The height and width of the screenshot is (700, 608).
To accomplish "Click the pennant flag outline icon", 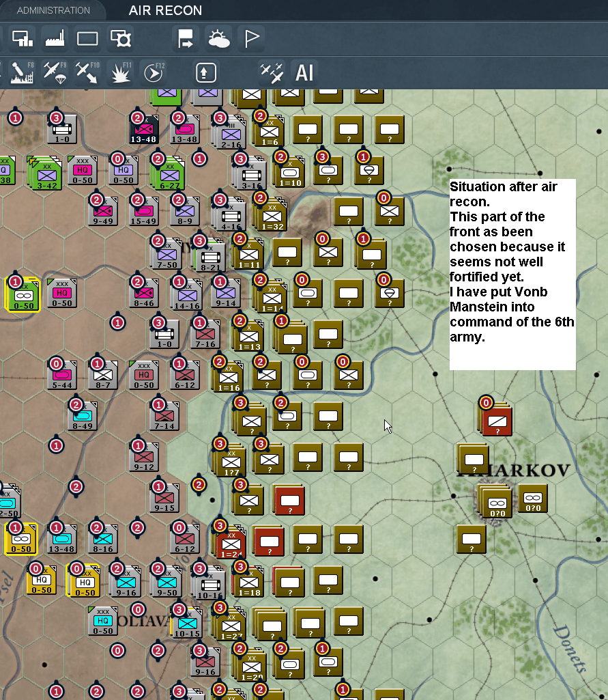I will tap(252, 38).
